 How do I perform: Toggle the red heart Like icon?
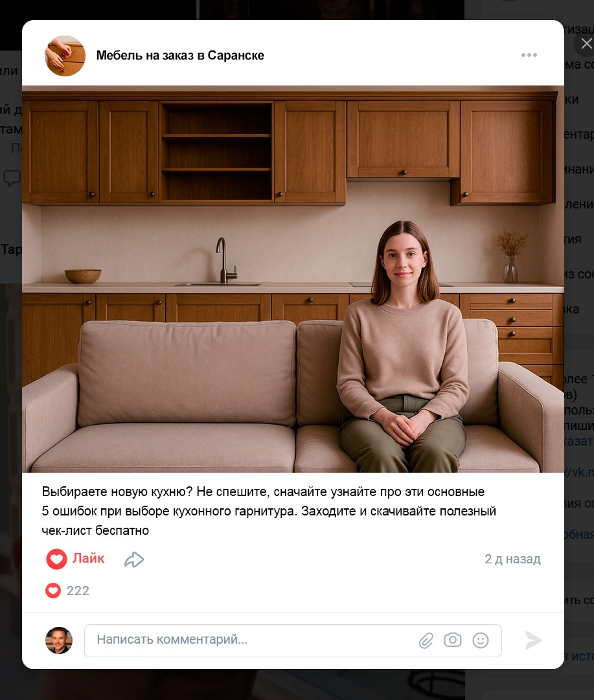(56, 558)
